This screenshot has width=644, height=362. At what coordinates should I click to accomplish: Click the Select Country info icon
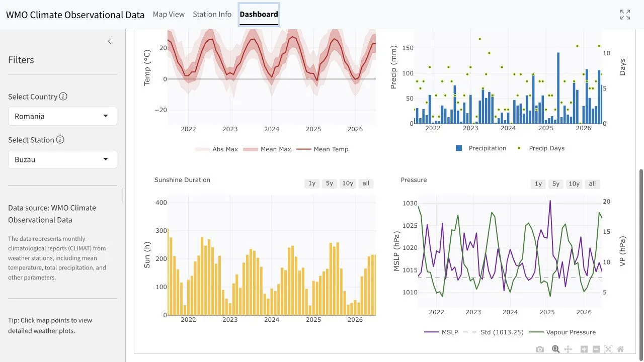(x=63, y=97)
